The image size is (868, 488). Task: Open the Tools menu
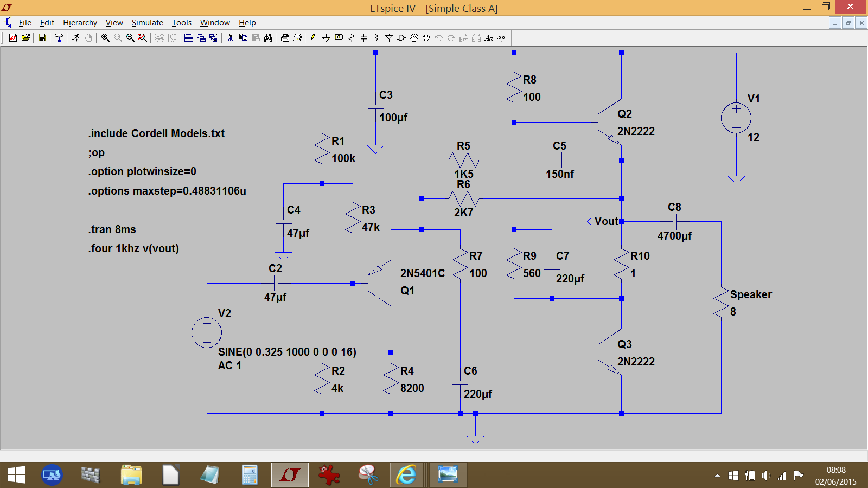tap(182, 22)
